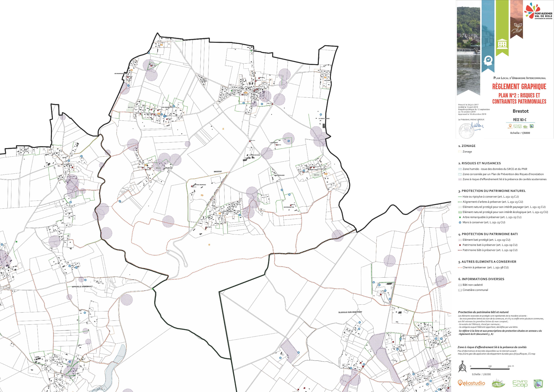Click the Zone humide blue swatch

460,169
